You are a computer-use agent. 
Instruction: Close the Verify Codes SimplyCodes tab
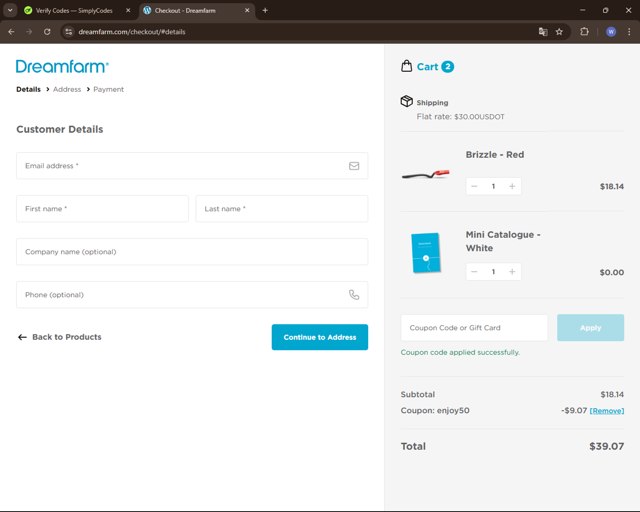click(128, 11)
